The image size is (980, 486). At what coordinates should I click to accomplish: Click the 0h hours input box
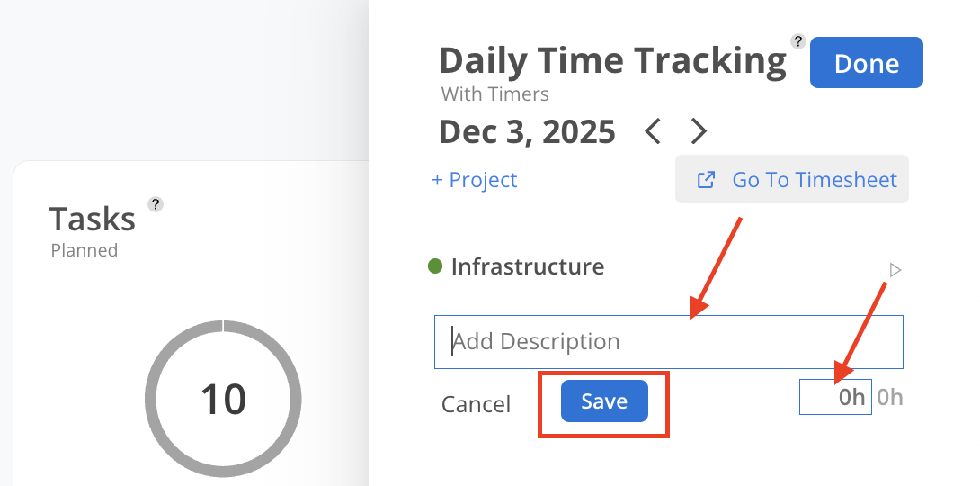835,398
